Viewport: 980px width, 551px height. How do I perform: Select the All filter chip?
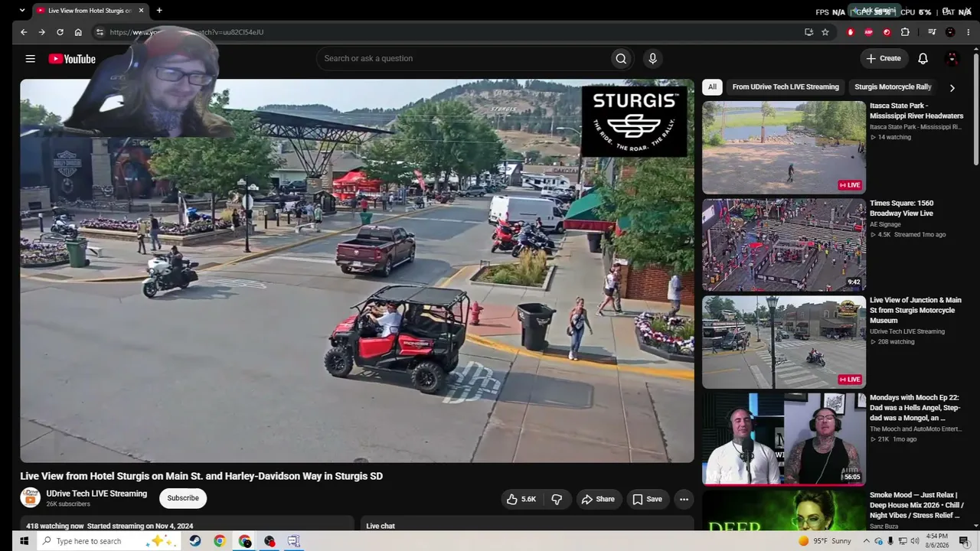pyautogui.click(x=712, y=87)
